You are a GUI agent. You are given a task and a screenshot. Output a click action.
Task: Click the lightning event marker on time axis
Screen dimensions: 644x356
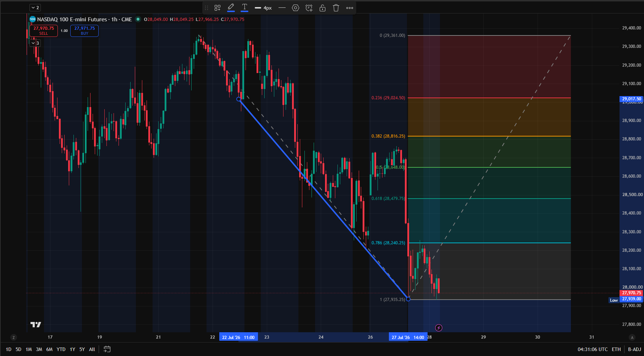[439, 328]
